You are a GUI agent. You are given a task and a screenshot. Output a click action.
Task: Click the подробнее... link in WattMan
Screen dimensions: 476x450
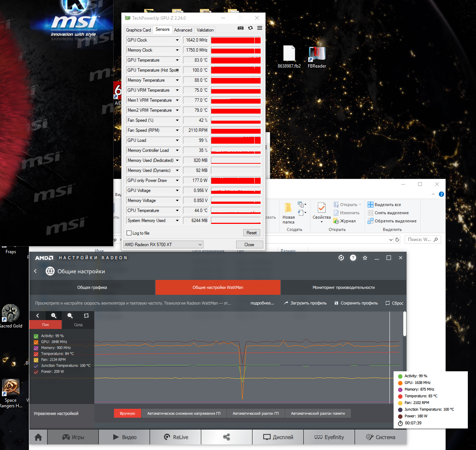click(262, 303)
